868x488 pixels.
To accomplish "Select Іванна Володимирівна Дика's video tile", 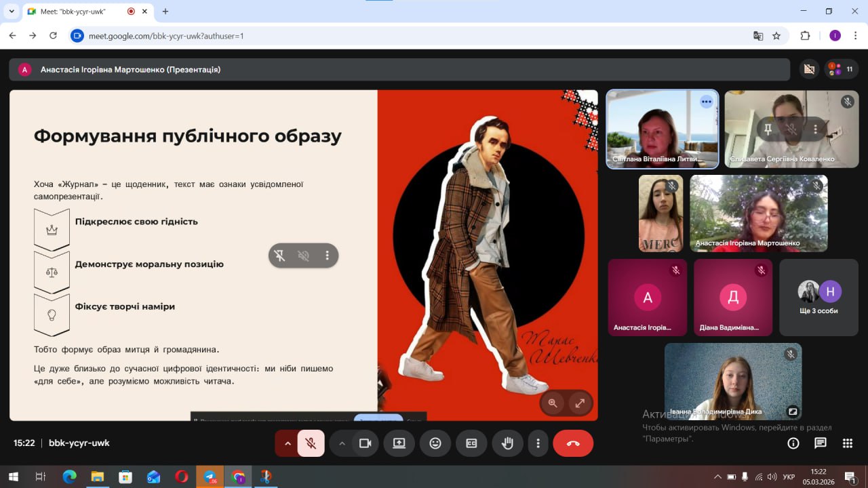I will (733, 381).
